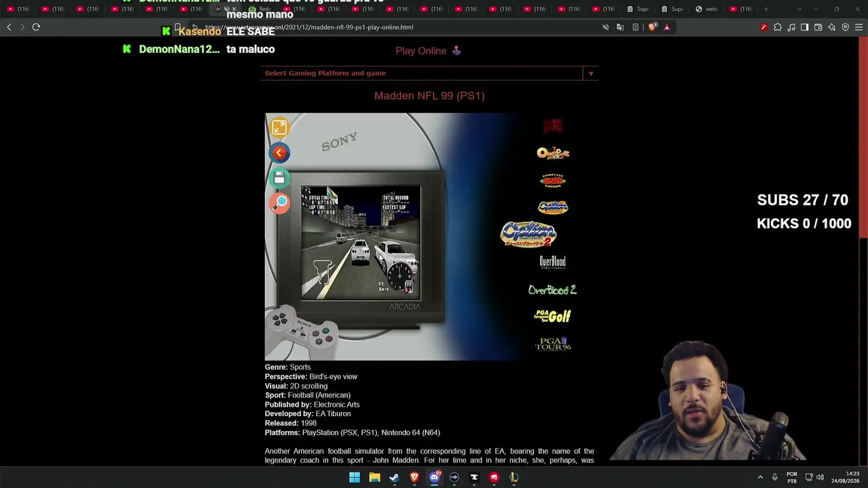
Task: Toggle the muted-audio icon in address bar
Action: [x=606, y=27]
